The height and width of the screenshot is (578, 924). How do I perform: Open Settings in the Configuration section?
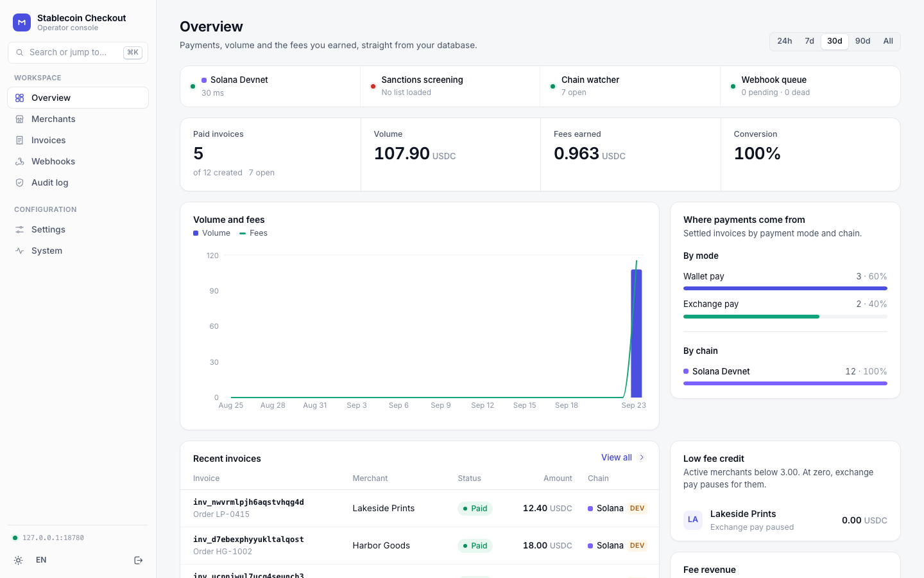point(78,230)
